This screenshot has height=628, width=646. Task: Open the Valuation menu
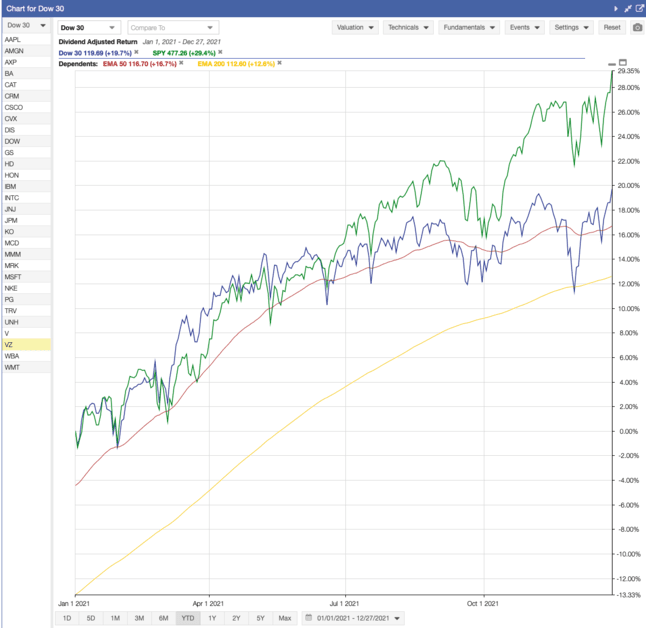point(355,28)
